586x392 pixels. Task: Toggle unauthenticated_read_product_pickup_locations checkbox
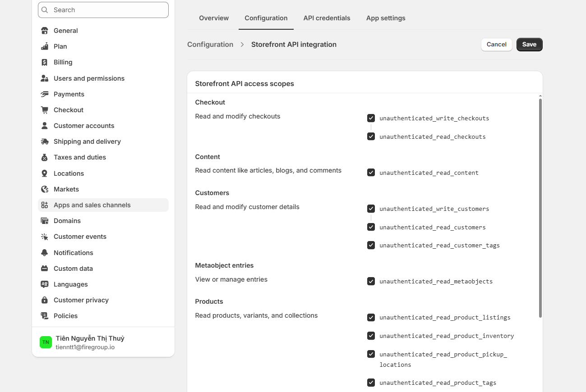tap(371, 354)
